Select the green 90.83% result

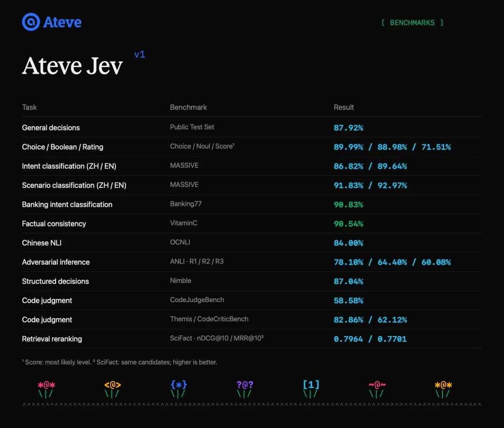click(x=349, y=205)
